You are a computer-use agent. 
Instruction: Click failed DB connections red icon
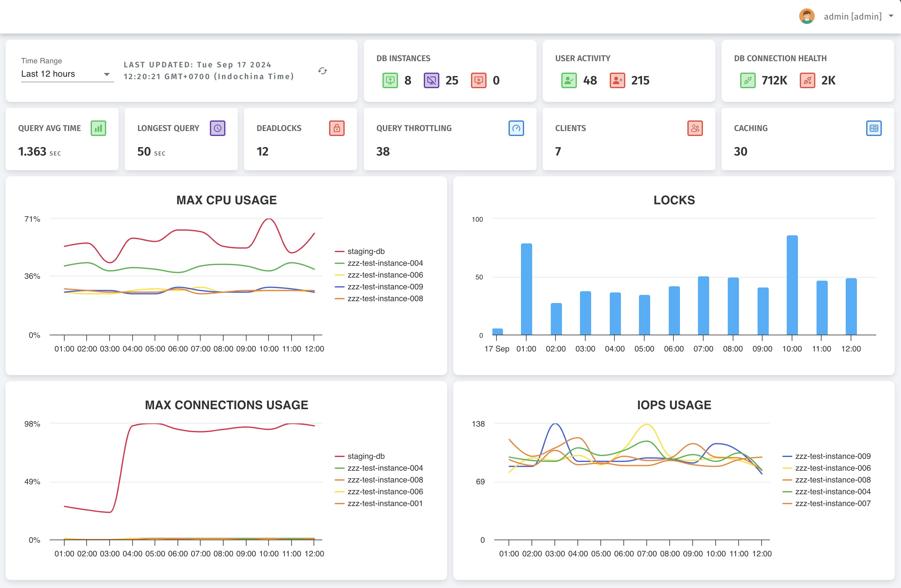point(807,80)
